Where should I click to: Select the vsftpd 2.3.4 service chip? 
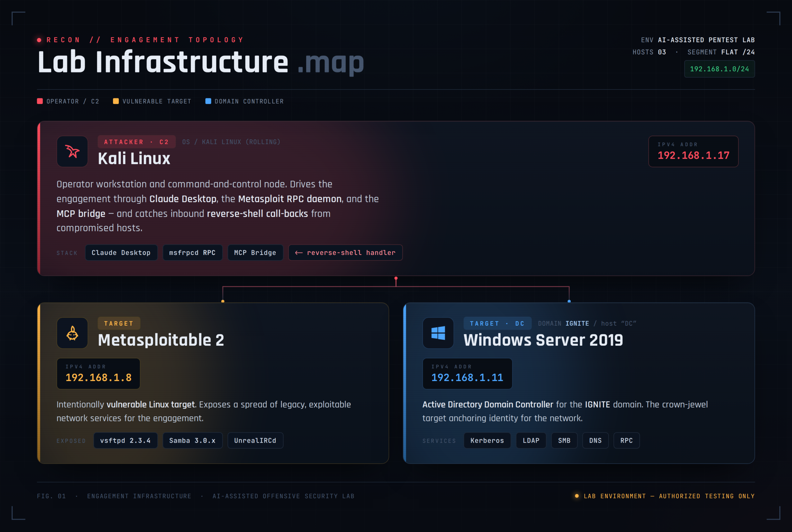126,440
